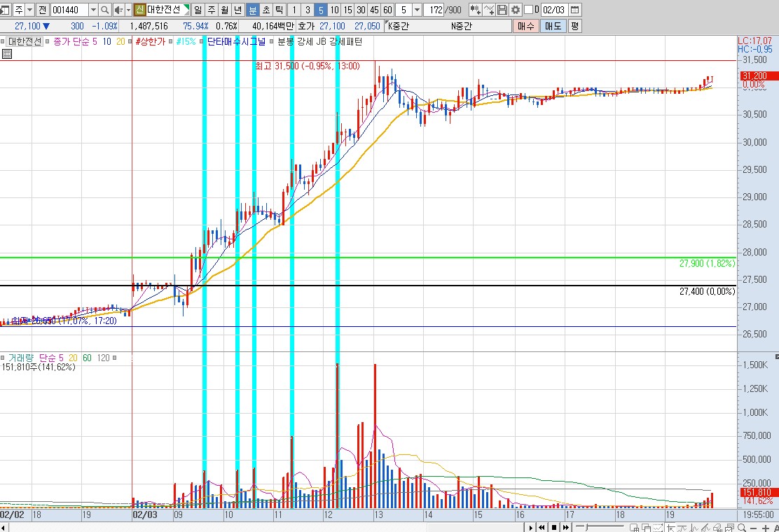779x532 pixels.
Task: Click the crosshair axis tool icon
Action: pos(671,528)
